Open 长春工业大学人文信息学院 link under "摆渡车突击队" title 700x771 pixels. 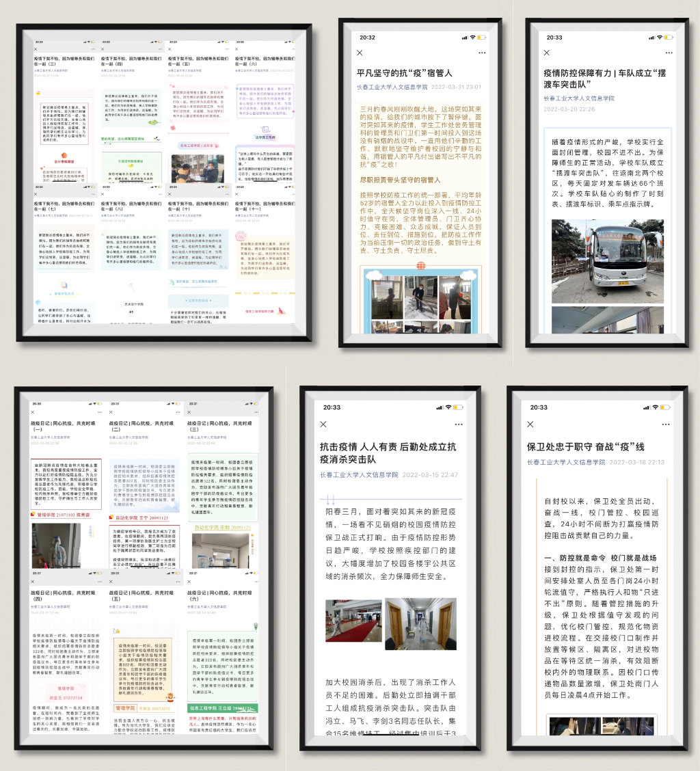tap(578, 98)
